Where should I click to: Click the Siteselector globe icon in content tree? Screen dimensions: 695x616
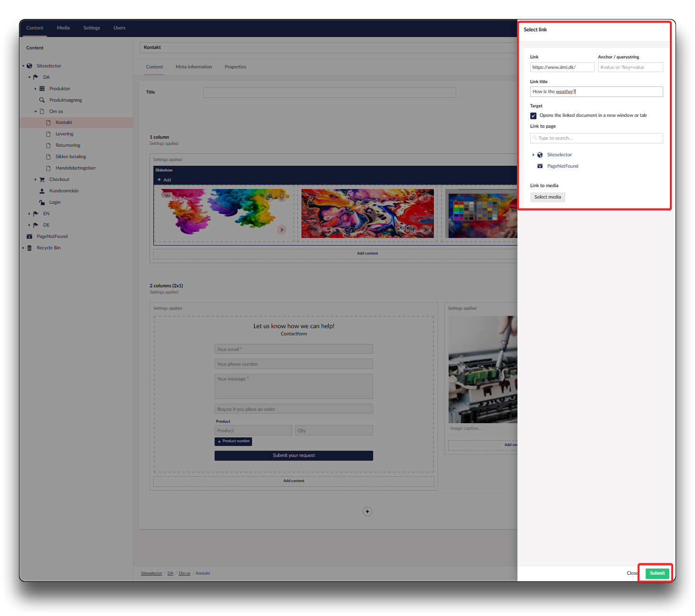[x=29, y=66]
